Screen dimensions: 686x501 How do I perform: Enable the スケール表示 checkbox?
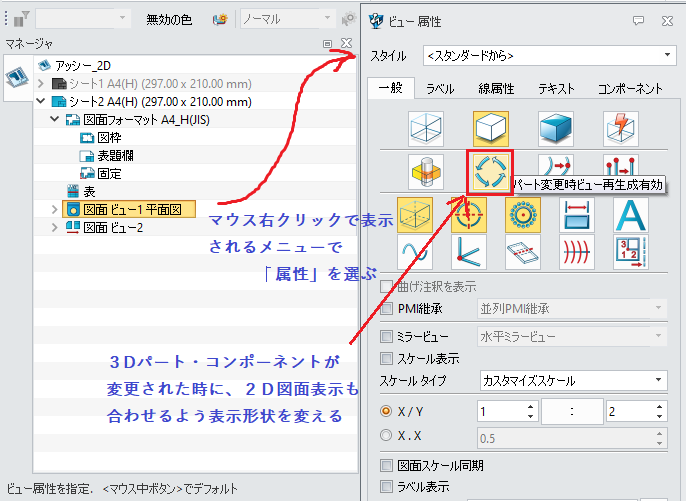coord(386,359)
